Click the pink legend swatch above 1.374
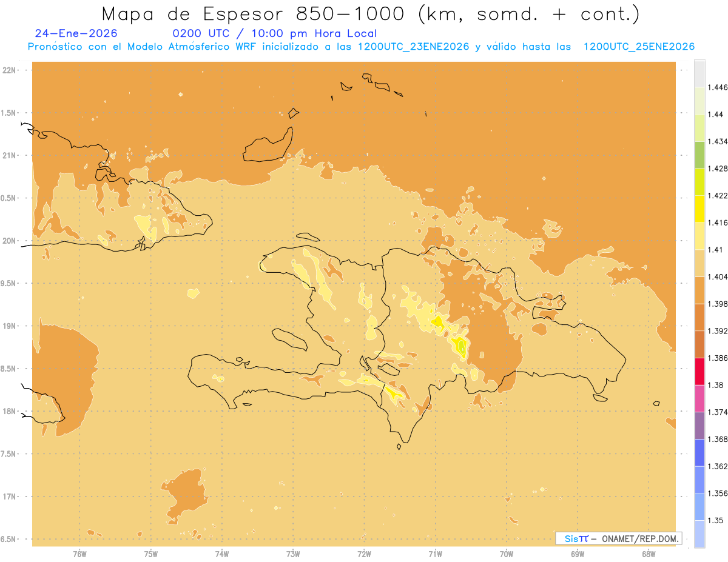The image size is (728, 562). (699, 398)
